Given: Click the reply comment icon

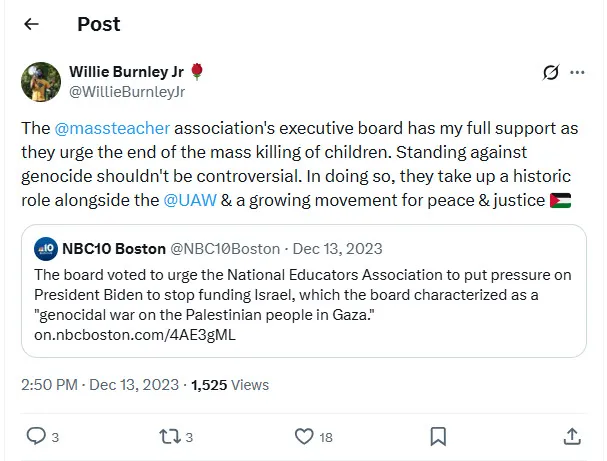Looking at the screenshot, I should (35, 436).
